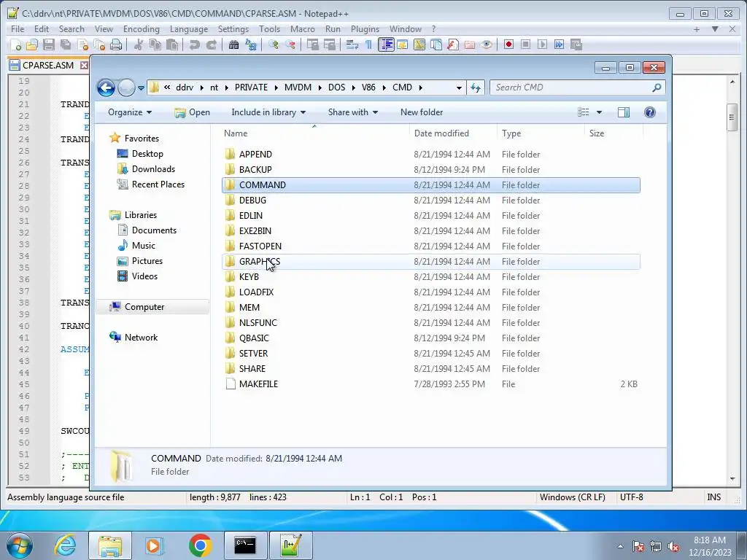This screenshot has height=560, width=747.
Task: Click Open button in Explorer command bar
Action: (192, 112)
